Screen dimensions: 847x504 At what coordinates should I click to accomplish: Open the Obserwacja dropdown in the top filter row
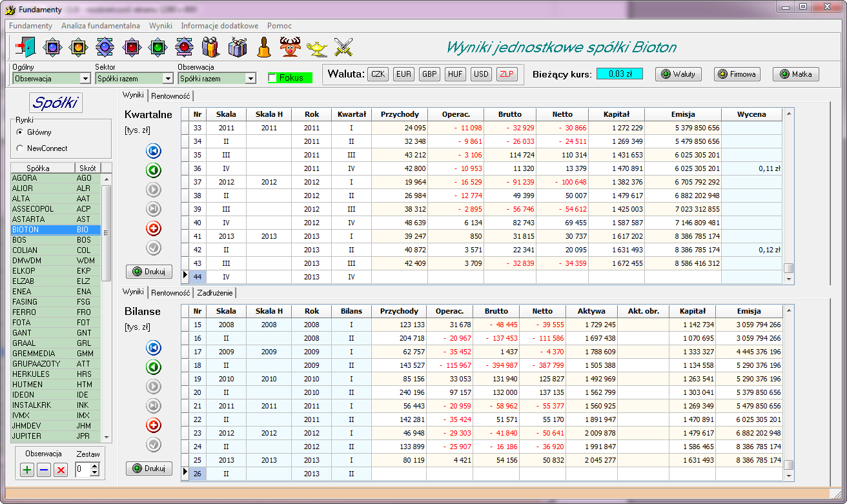(x=250, y=79)
